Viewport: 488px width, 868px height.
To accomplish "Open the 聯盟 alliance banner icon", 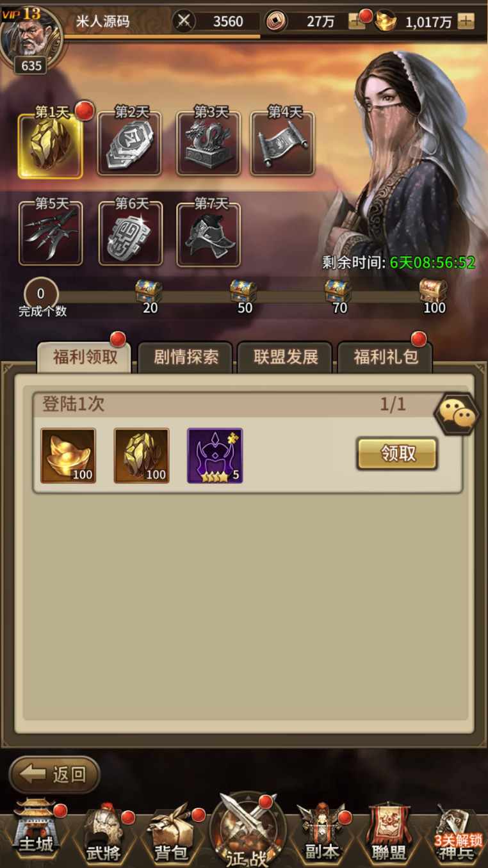I will [x=389, y=833].
